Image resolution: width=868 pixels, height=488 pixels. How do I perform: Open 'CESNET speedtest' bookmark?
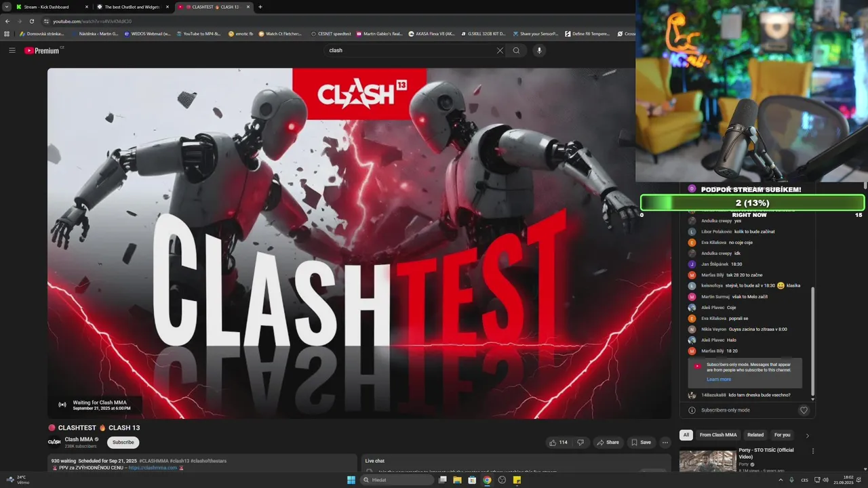(331, 33)
